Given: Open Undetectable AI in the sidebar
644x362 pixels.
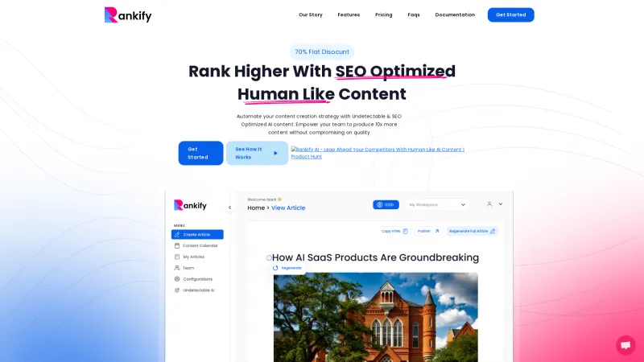Looking at the screenshot, I should [197, 290].
